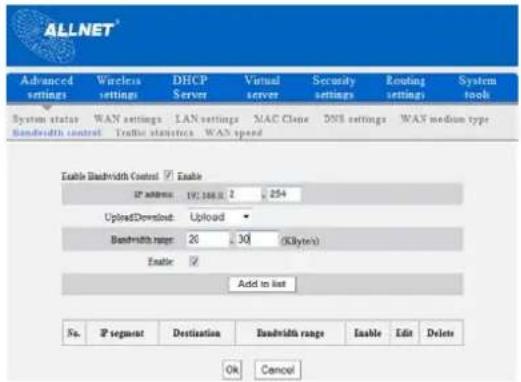Open the Traffic statistics submenu link
The image size is (521, 382).
pos(154,133)
